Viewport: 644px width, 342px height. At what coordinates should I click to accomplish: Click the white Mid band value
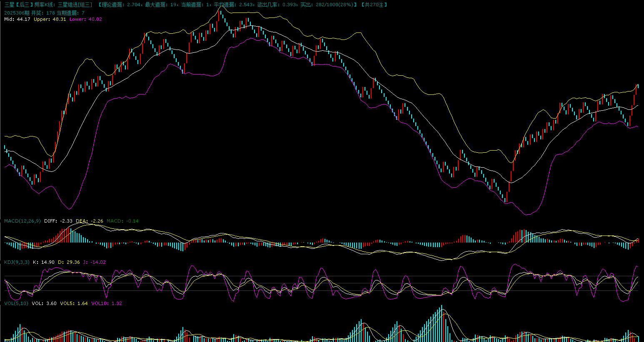17,19
